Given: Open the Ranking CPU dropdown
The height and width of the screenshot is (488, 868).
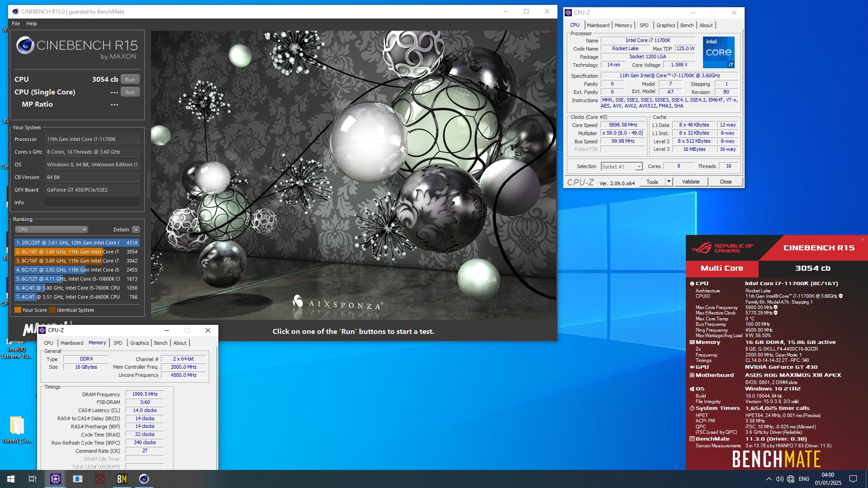Looking at the screenshot, I should tap(52, 230).
